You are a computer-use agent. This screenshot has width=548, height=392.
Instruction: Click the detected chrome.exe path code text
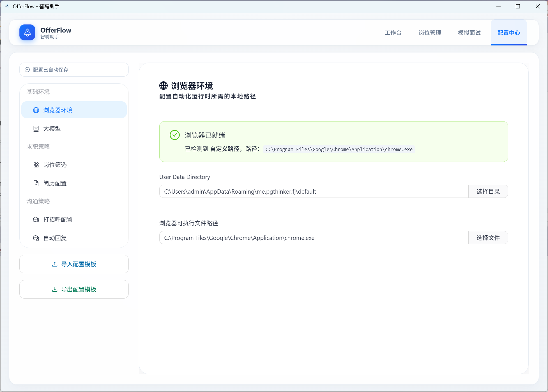pyautogui.click(x=339, y=149)
